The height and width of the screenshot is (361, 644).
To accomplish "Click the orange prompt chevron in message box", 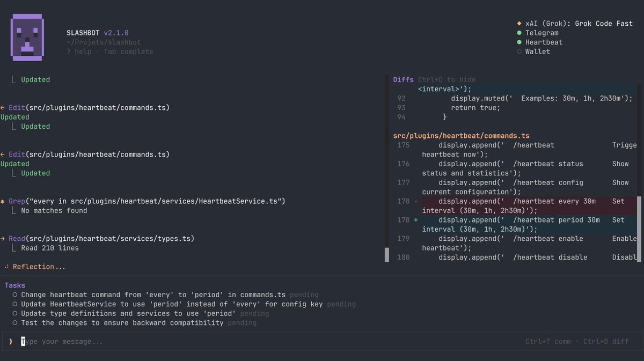I will tap(11, 342).
